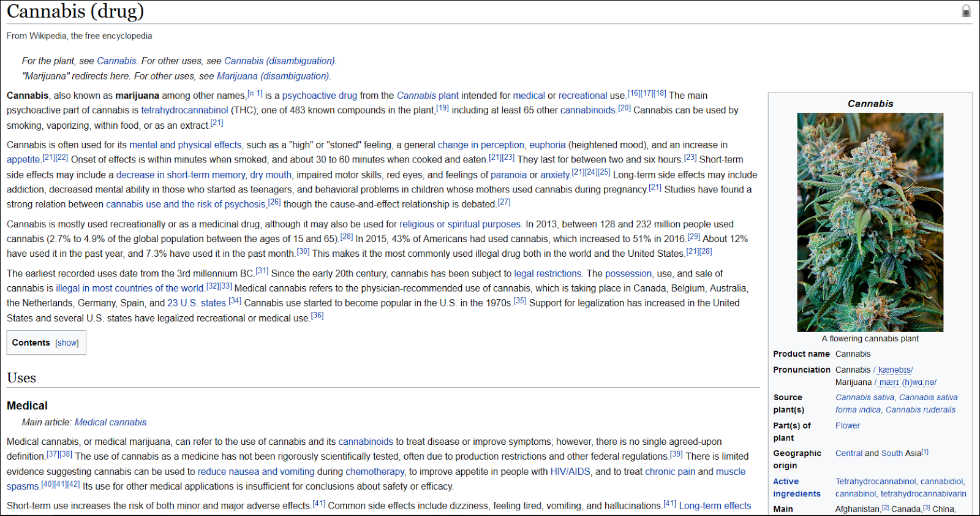Open Central link under Geographic origin
This screenshot has width=980, height=516.
point(849,453)
